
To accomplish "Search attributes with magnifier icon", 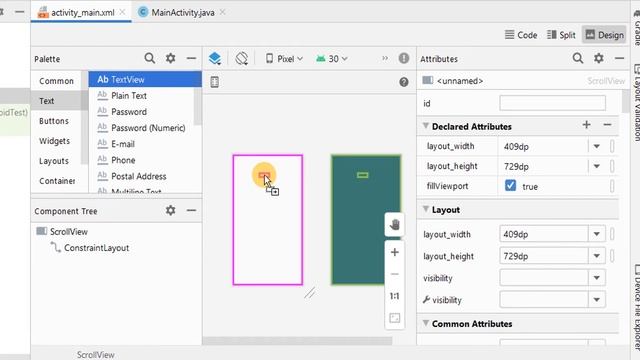I will pyautogui.click(x=578, y=58).
